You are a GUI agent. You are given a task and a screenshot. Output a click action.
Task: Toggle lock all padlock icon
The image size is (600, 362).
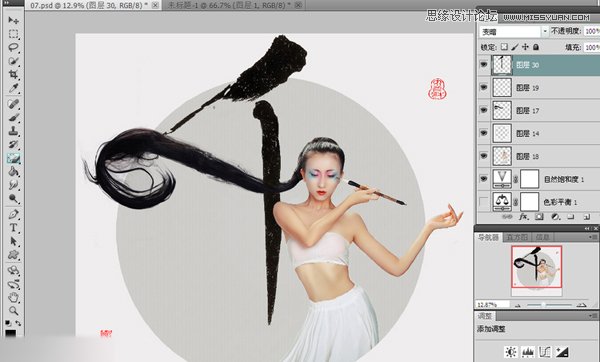(x=536, y=47)
